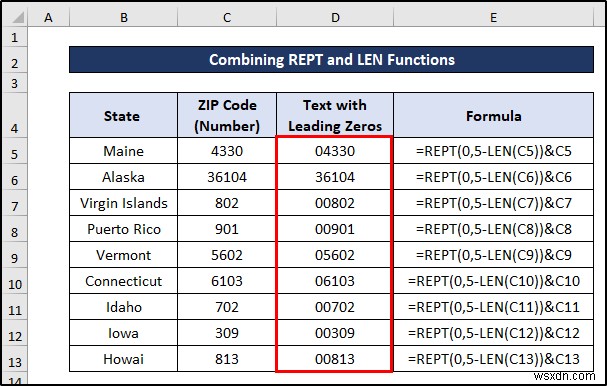Image resolution: width=607 pixels, height=386 pixels.
Task: Click formula cell '=REPT(0,5-LEN(C8))&C8'
Action: pos(493,229)
